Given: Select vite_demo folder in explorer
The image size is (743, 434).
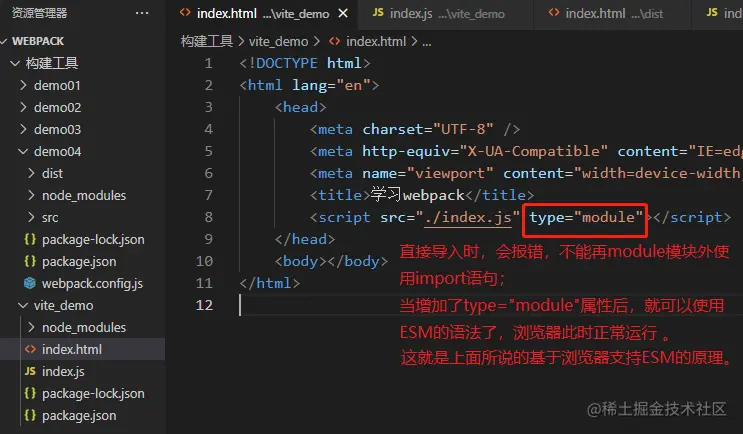Looking at the screenshot, I should click(63, 306).
